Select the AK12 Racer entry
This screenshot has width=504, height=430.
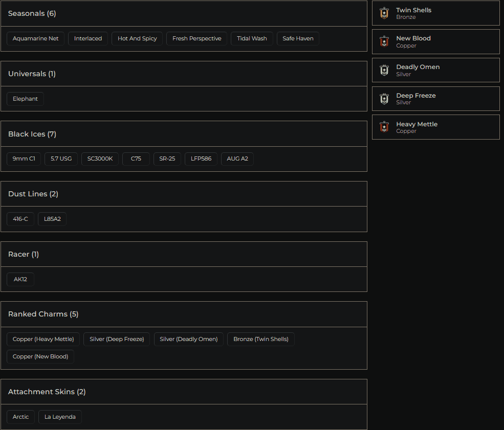(20, 279)
